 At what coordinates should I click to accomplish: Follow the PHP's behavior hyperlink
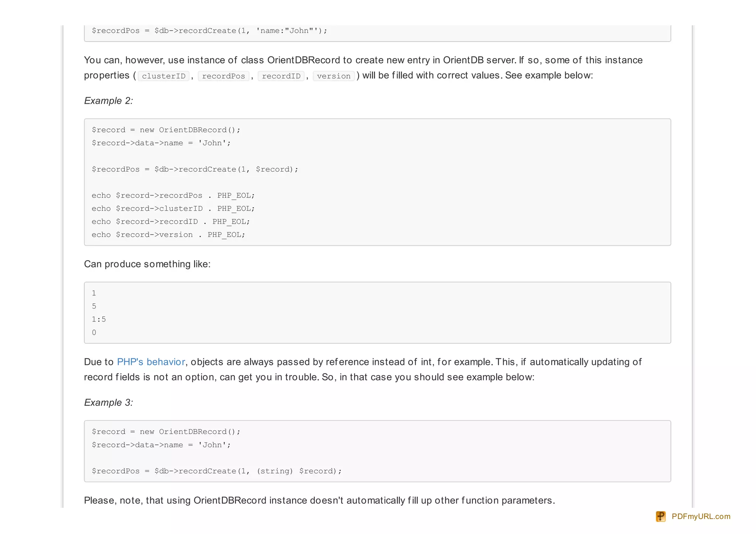(x=151, y=362)
